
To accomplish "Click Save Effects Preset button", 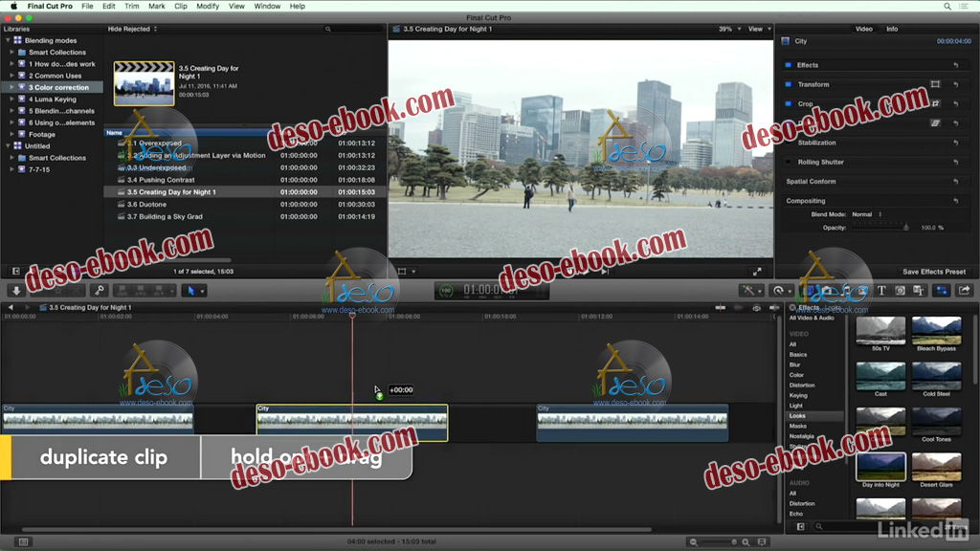I will tap(933, 272).
